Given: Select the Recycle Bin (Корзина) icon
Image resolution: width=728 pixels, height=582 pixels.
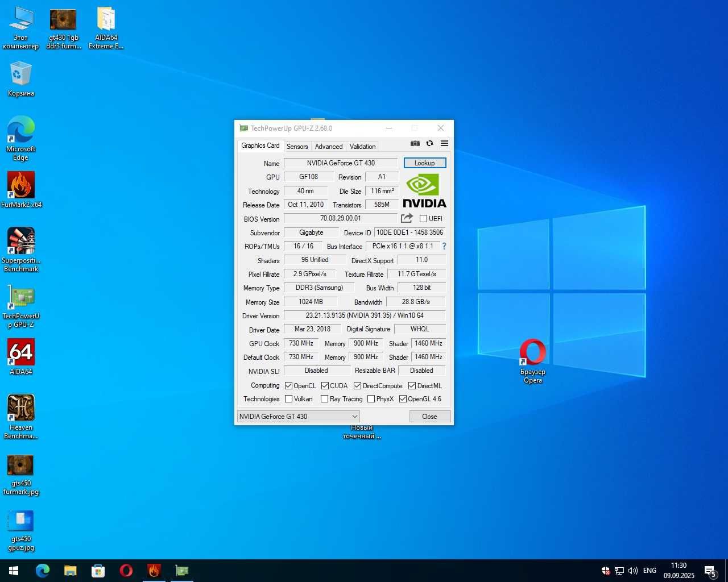Looking at the screenshot, I should (x=21, y=80).
